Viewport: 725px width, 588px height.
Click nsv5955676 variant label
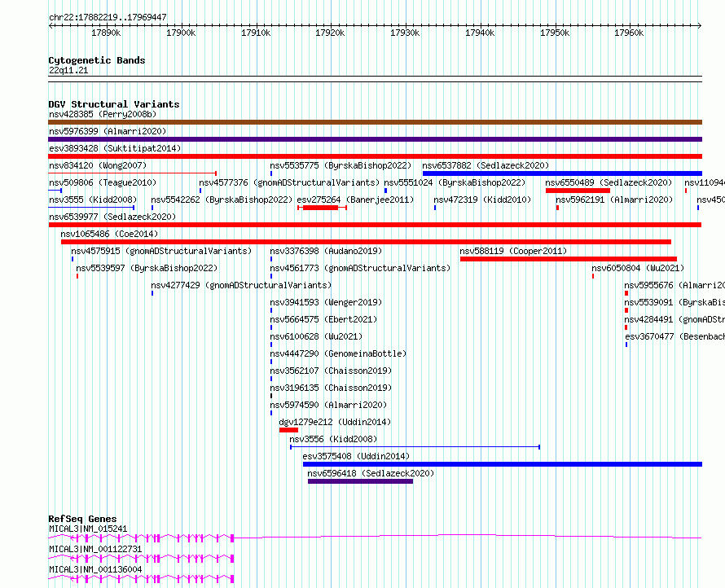674,285
